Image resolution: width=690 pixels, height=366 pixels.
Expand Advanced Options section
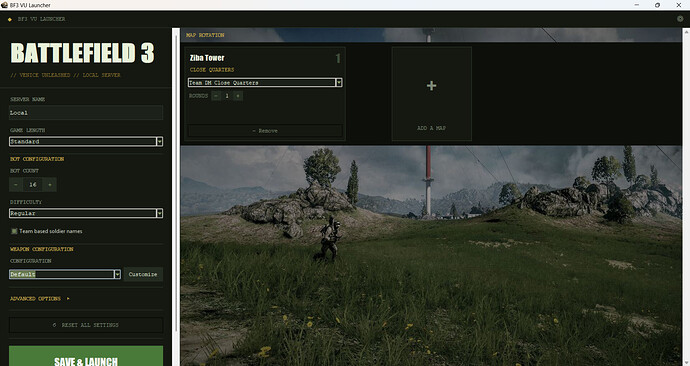point(40,299)
